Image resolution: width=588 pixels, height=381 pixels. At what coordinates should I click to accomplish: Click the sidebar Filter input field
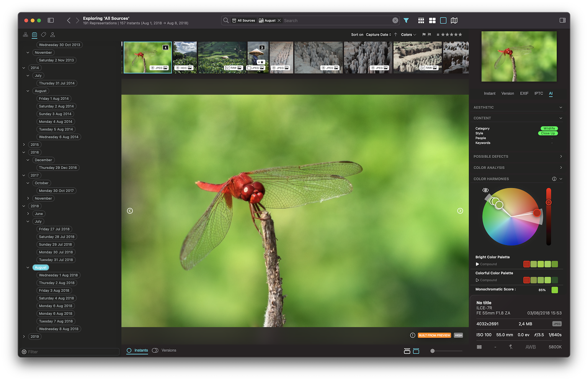point(70,352)
